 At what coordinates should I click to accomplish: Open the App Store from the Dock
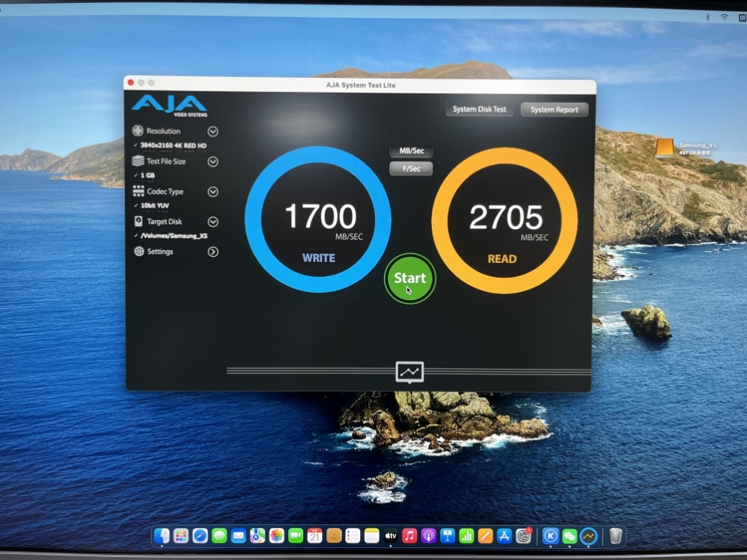504,536
